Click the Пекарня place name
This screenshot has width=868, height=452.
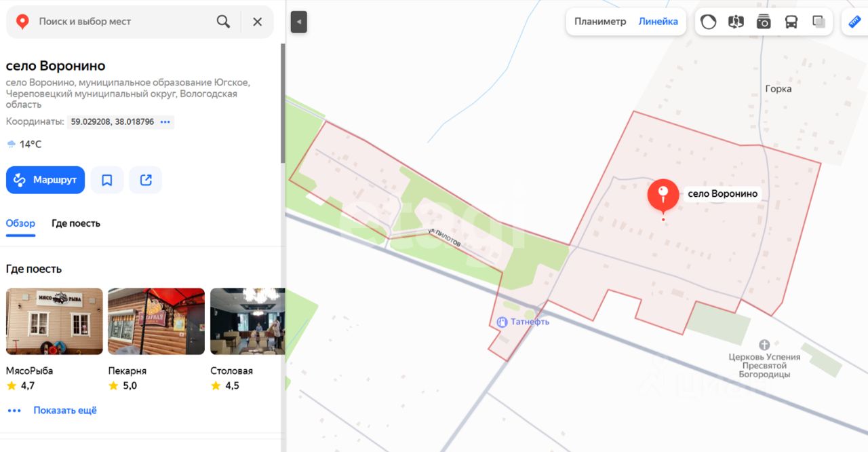pyautogui.click(x=127, y=371)
